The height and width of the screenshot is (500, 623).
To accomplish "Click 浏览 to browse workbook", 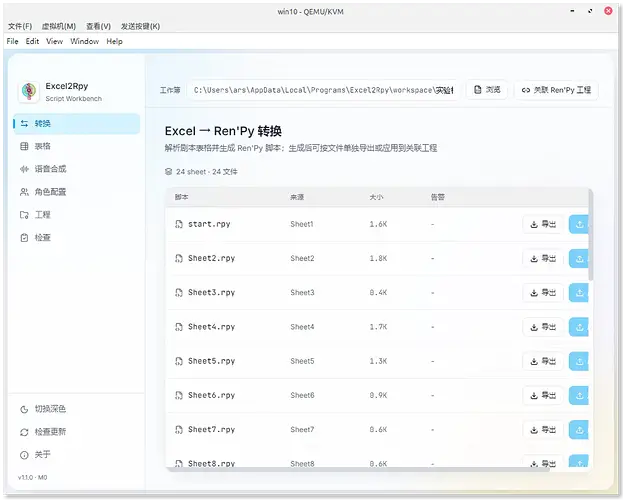I will [487, 90].
